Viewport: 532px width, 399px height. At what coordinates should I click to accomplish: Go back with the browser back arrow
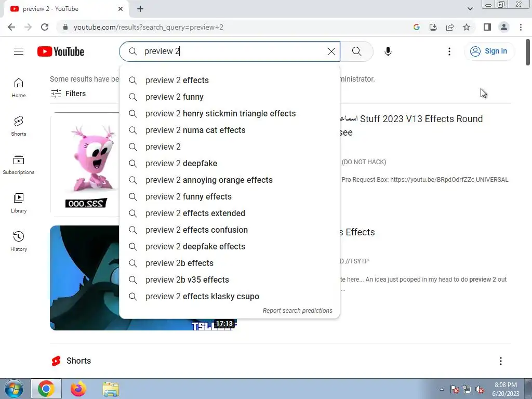[11, 27]
